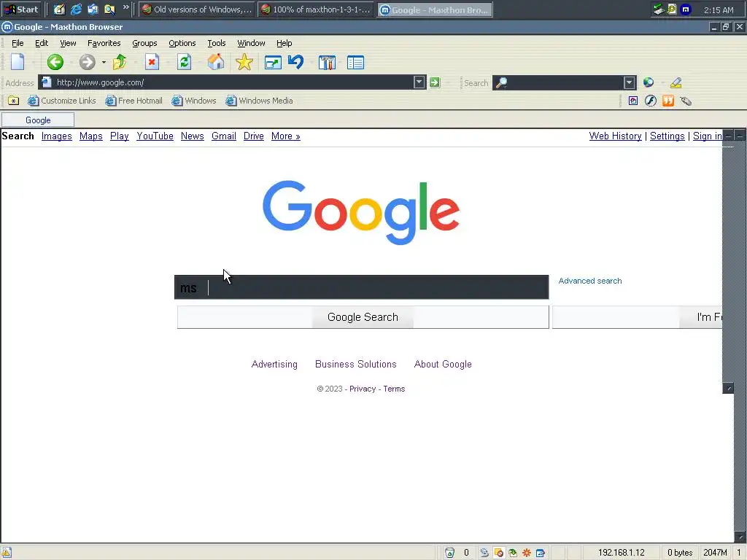Switch to Old versions of Windows taskbar item

pos(197,9)
